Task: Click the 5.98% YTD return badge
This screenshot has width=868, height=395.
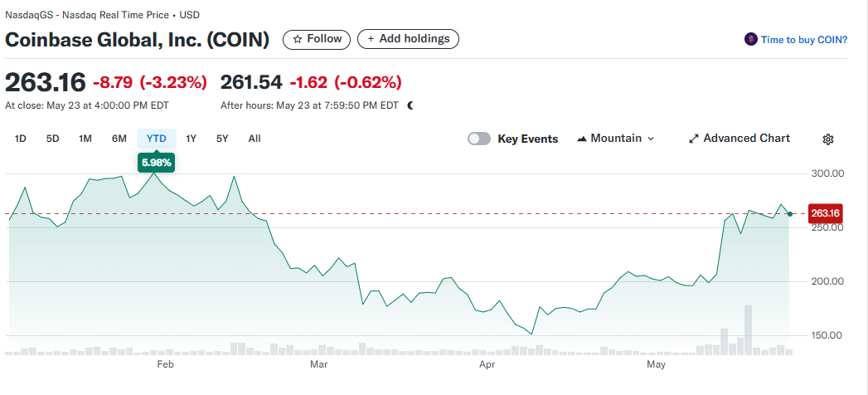Action: (157, 163)
